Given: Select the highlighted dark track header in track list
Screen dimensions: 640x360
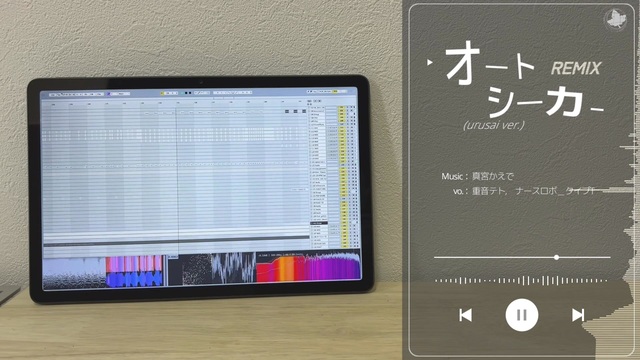Looking at the screenshot, I should click(x=319, y=223).
